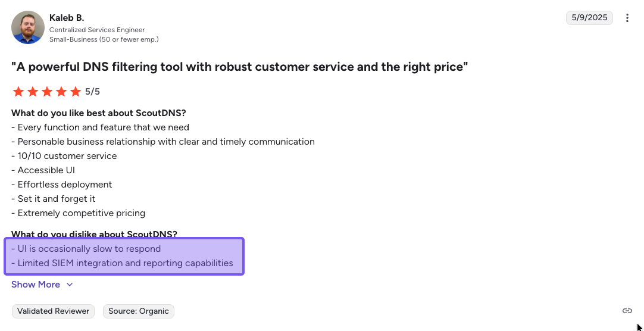Expand review using Show More chevron

pyautogui.click(x=70, y=285)
